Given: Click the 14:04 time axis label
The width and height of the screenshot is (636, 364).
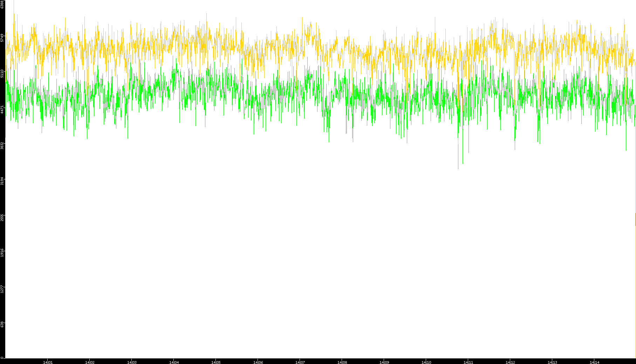Looking at the screenshot, I should click(x=174, y=362).
